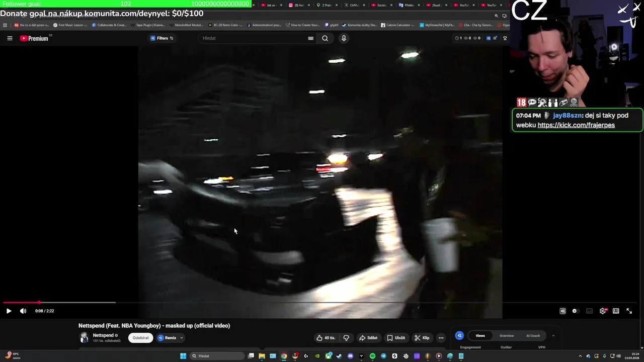Open the RC-20 Retro Color bookmark
Screen dimensions: 644x362
224,25
